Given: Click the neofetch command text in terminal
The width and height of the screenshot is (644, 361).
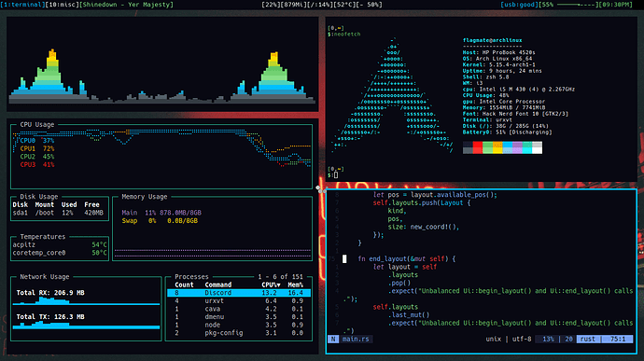Looking at the screenshot, I should coord(346,35).
